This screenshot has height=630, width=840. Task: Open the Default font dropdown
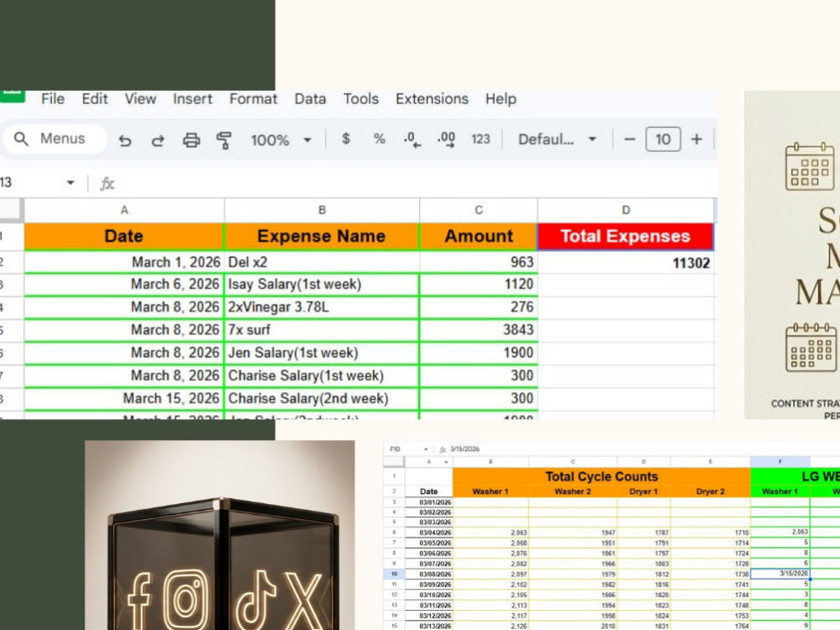click(557, 139)
